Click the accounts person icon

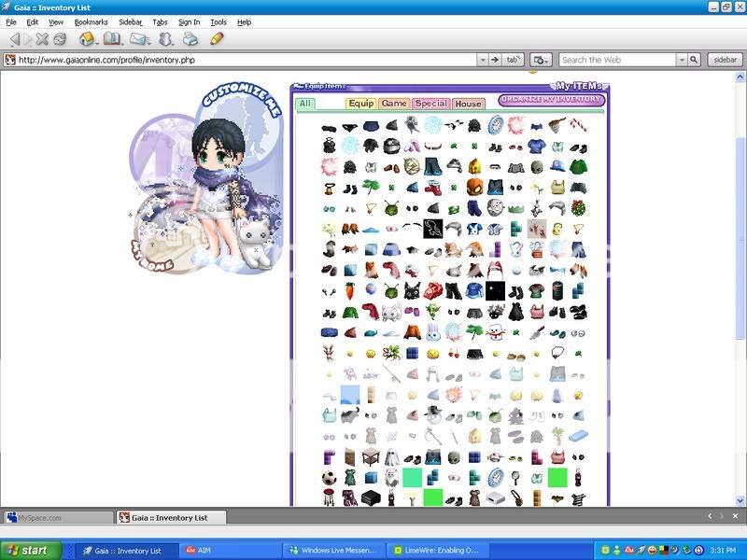coord(163,38)
